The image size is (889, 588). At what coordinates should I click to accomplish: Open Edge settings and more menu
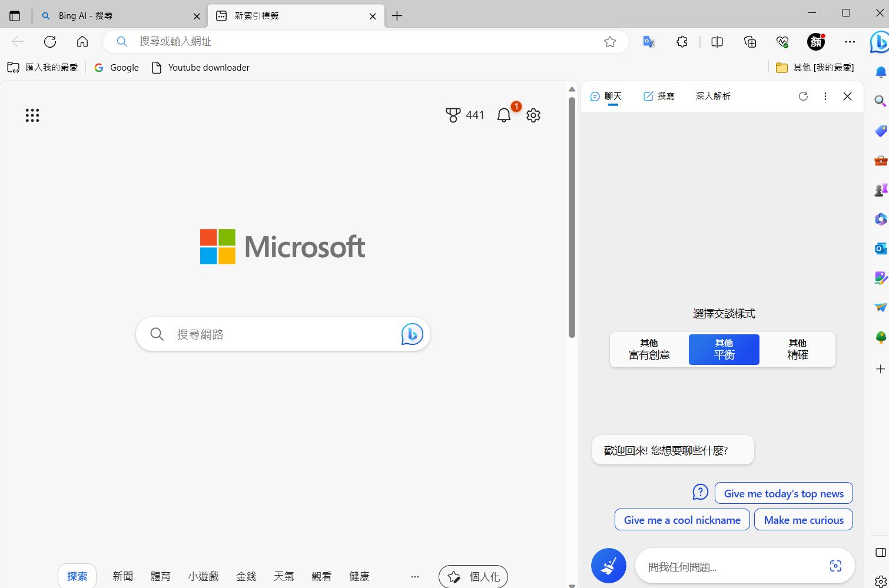(x=850, y=41)
